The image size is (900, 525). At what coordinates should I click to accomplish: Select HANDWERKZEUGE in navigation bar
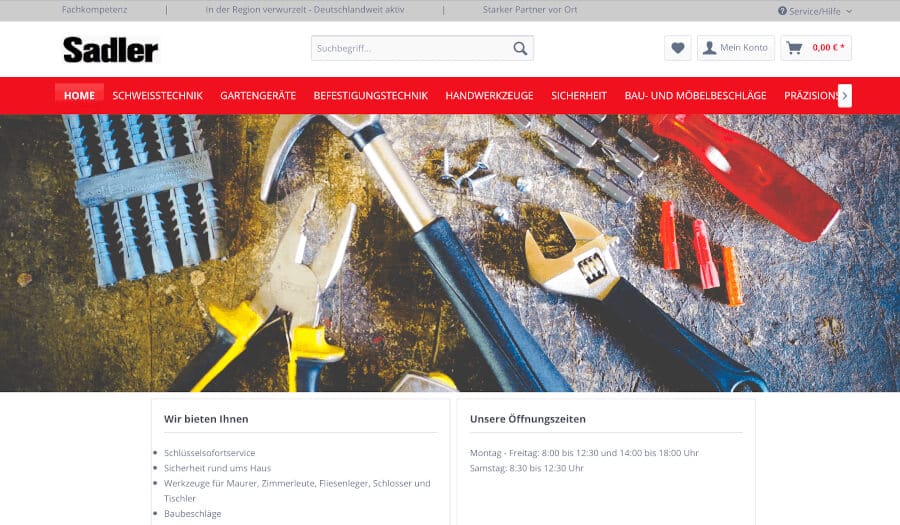pyautogui.click(x=489, y=96)
